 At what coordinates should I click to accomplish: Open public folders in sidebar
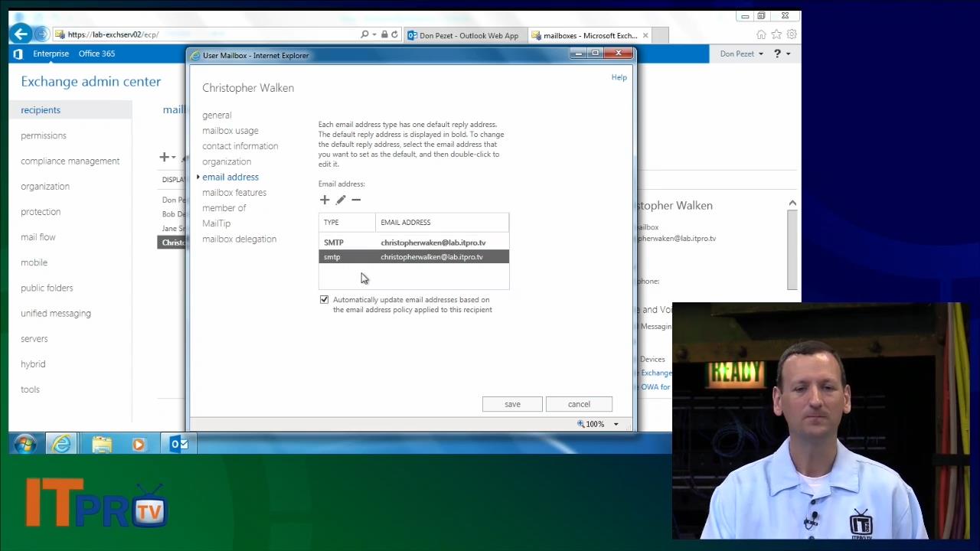pyautogui.click(x=47, y=288)
